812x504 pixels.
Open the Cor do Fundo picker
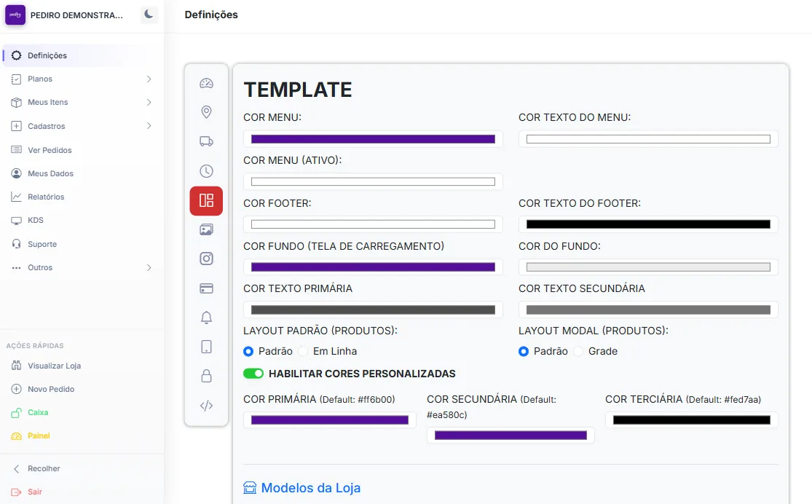pyautogui.click(x=648, y=267)
